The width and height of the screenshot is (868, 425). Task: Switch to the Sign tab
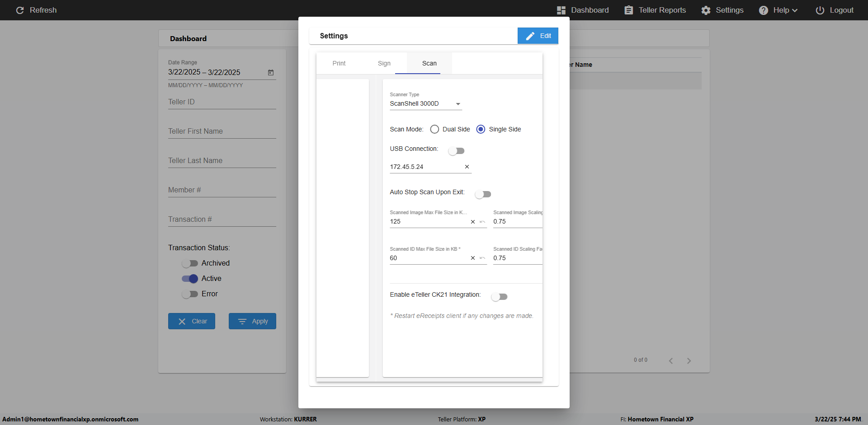(384, 64)
